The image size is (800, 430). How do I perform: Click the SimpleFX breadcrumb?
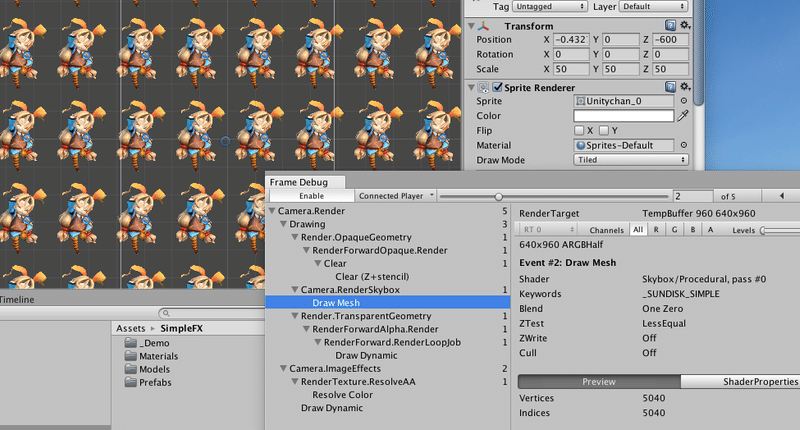[182, 328]
